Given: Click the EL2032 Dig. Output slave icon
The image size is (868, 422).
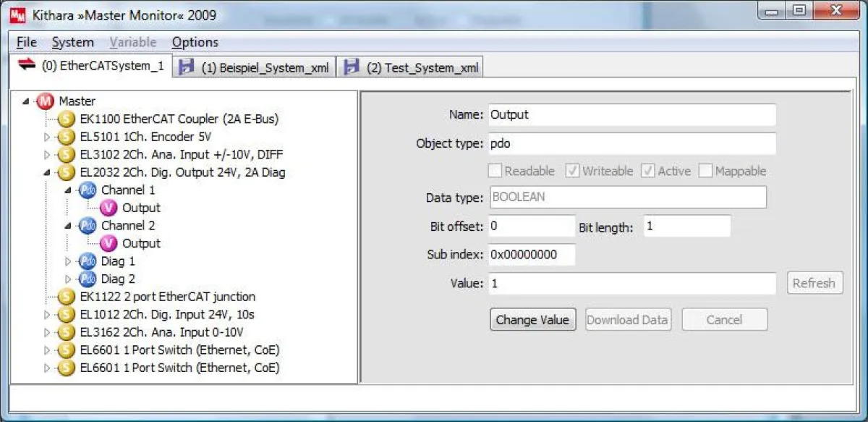Looking at the screenshot, I should pyautogui.click(x=67, y=172).
